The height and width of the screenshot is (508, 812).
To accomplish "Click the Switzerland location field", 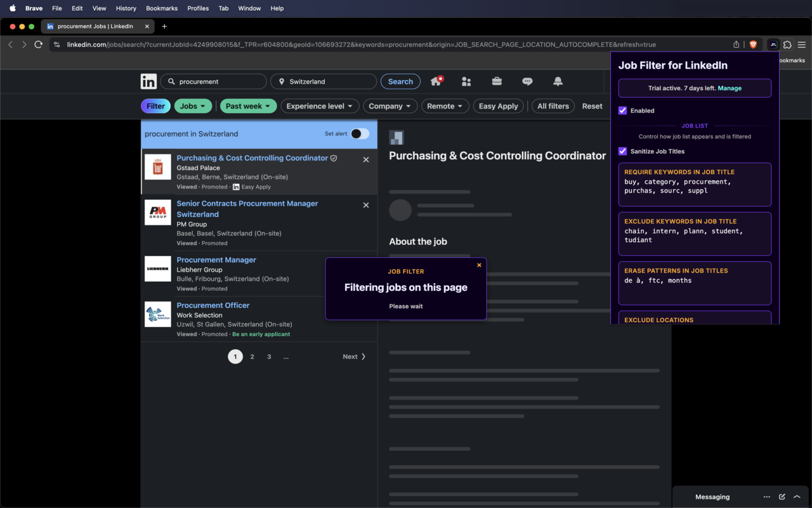I will (x=324, y=81).
